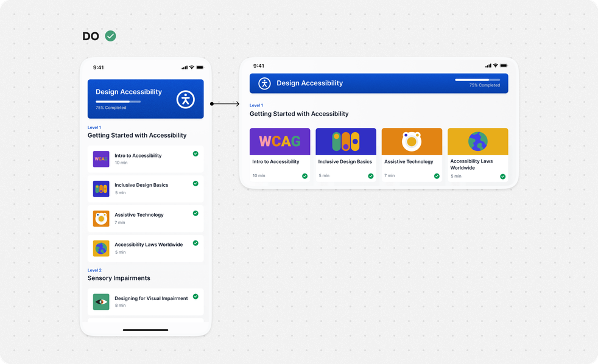The width and height of the screenshot is (598, 364).
Task: Click the Sensory Impairments section heading
Action: click(119, 278)
